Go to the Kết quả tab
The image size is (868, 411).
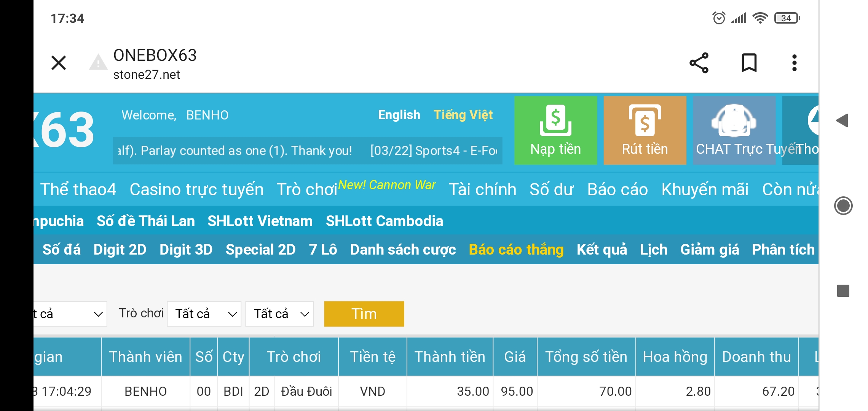(602, 250)
